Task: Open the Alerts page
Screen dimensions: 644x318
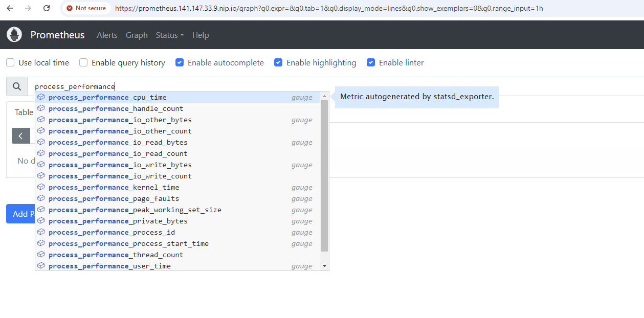Action: (x=107, y=35)
